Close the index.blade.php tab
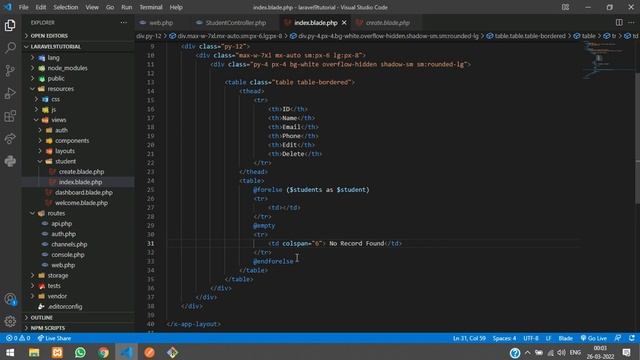 point(344,23)
